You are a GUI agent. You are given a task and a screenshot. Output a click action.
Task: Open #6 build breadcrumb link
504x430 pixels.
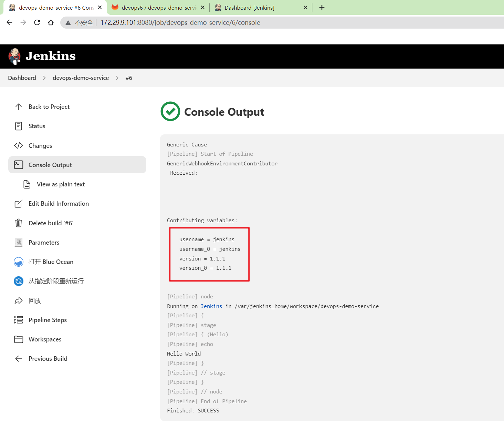pyautogui.click(x=129, y=78)
